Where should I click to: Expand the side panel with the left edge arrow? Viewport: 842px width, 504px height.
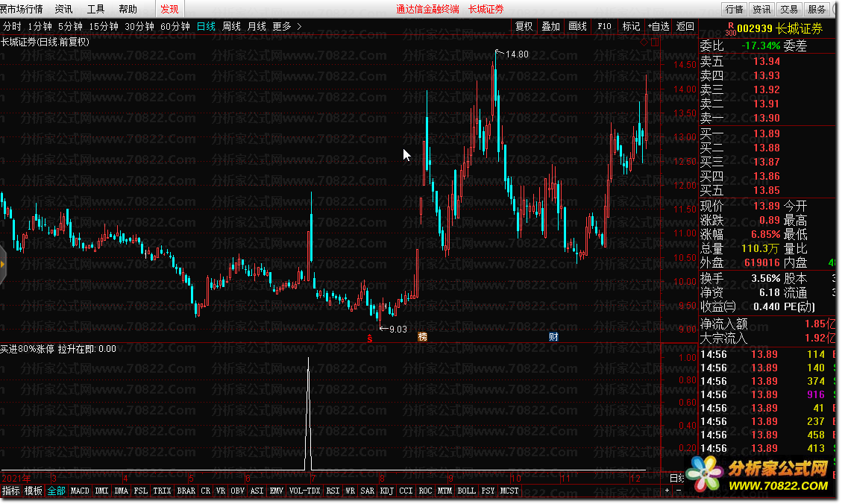[x=3, y=264]
